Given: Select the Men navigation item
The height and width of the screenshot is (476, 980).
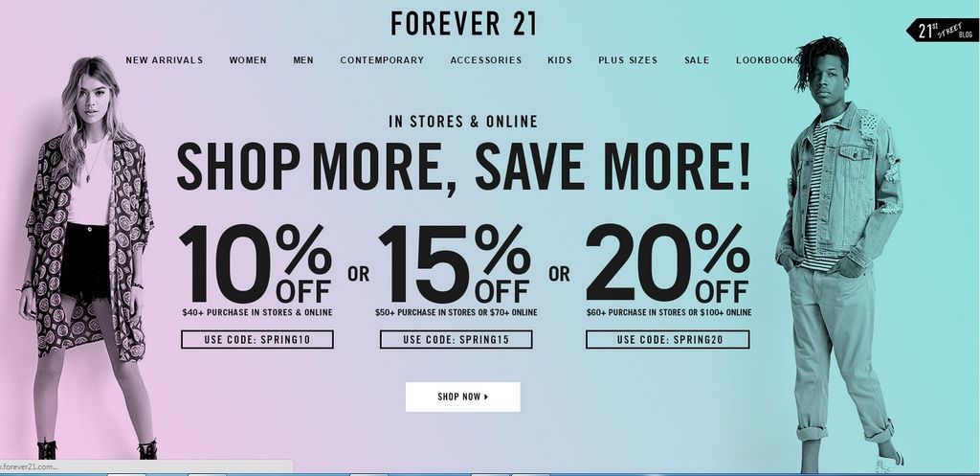Looking at the screenshot, I should (303, 60).
